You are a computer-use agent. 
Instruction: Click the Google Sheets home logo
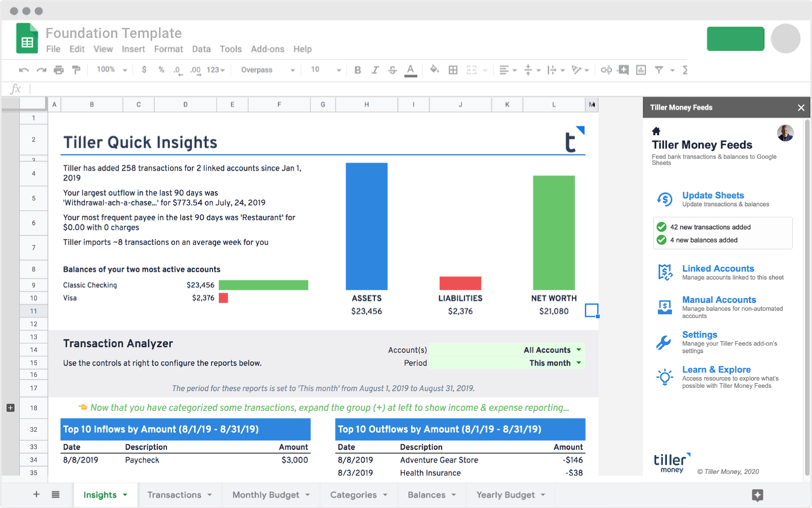(27, 39)
